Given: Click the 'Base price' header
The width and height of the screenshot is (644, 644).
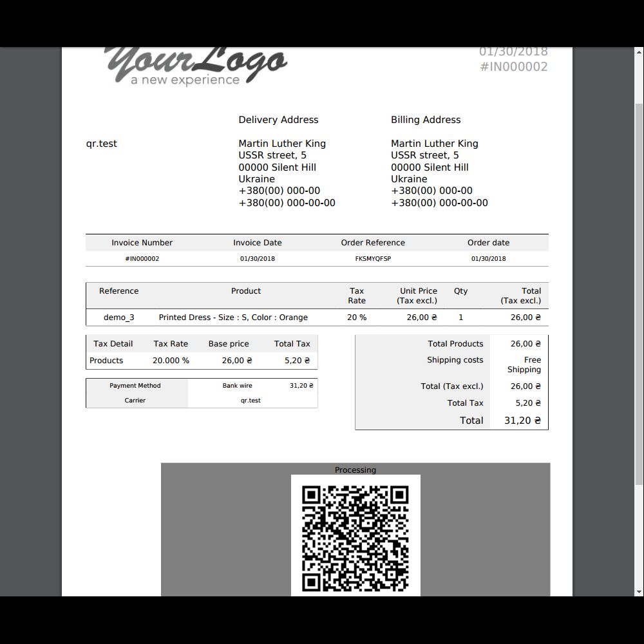Looking at the screenshot, I should click(x=229, y=344).
